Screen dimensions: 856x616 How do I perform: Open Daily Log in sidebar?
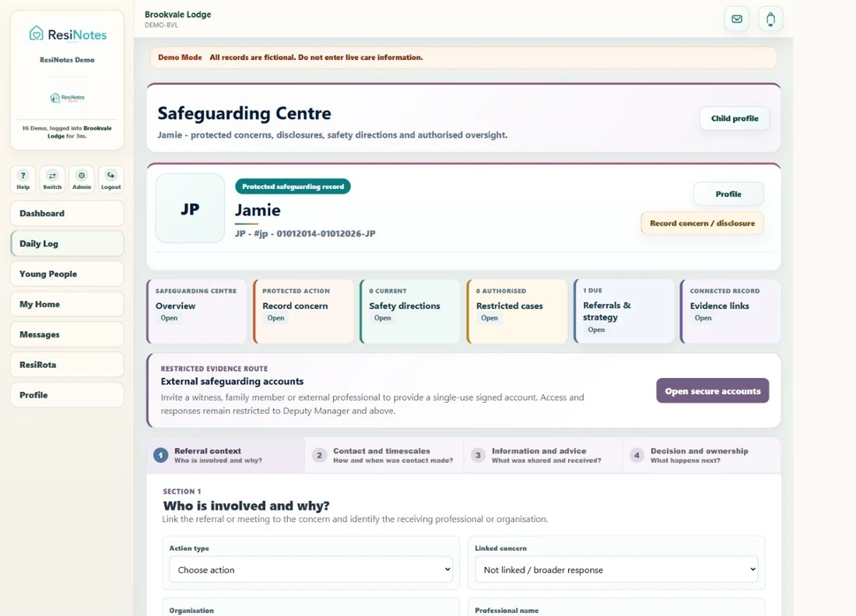pos(67,243)
